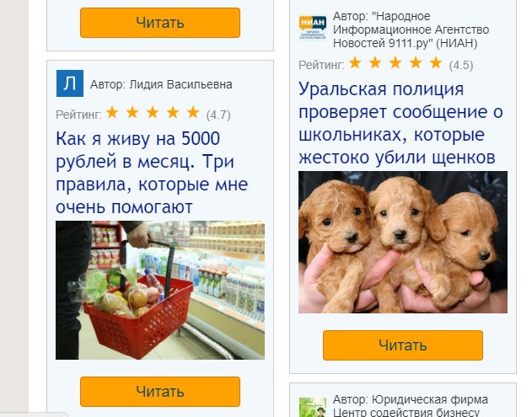Click Читать button under shopping basket photo
This screenshot has width=532, height=417.
160,392
